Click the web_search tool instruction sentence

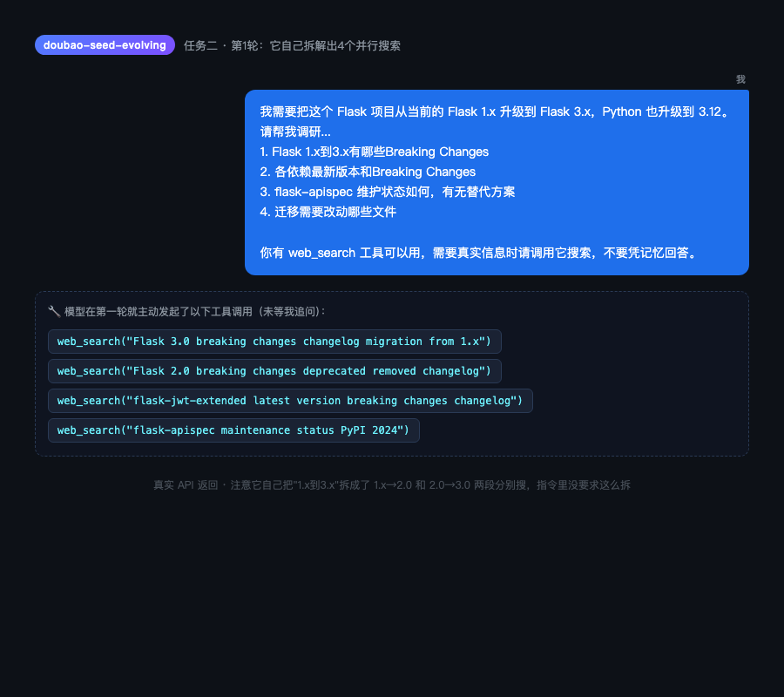click(x=478, y=253)
